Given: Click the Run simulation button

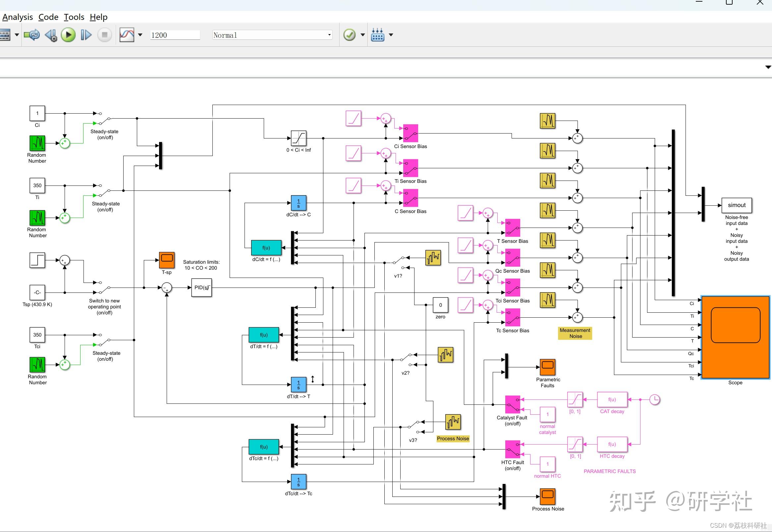Looking at the screenshot, I should (68, 35).
